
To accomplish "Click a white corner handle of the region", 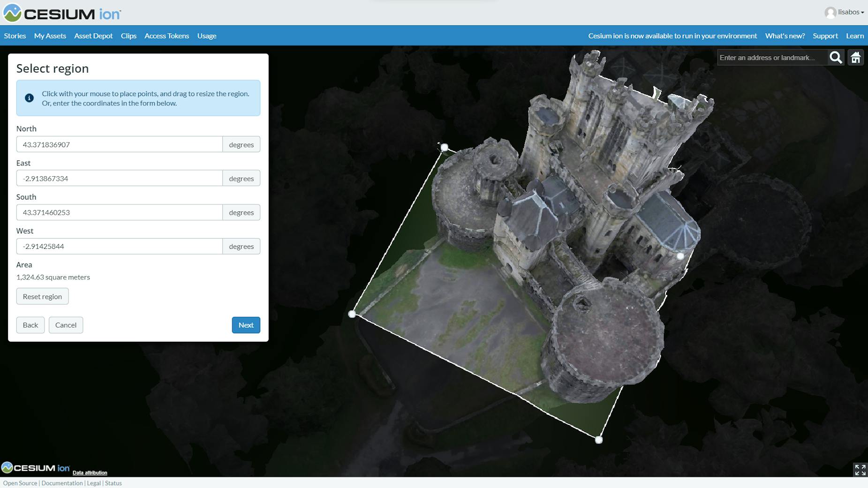I will pos(352,314).
